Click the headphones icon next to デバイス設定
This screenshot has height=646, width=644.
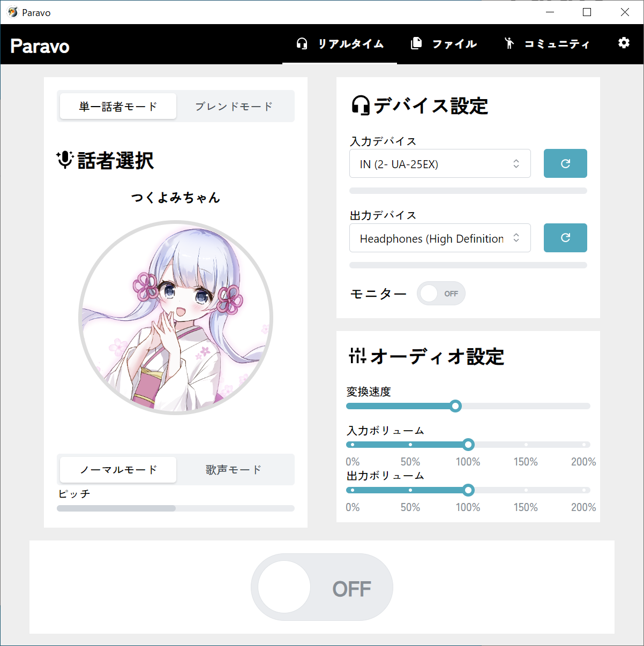coord(361,106)
